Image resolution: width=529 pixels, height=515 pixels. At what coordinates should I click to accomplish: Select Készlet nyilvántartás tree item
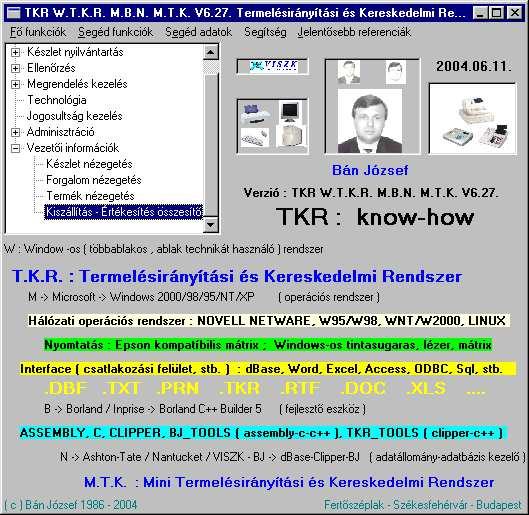(75, 52)
